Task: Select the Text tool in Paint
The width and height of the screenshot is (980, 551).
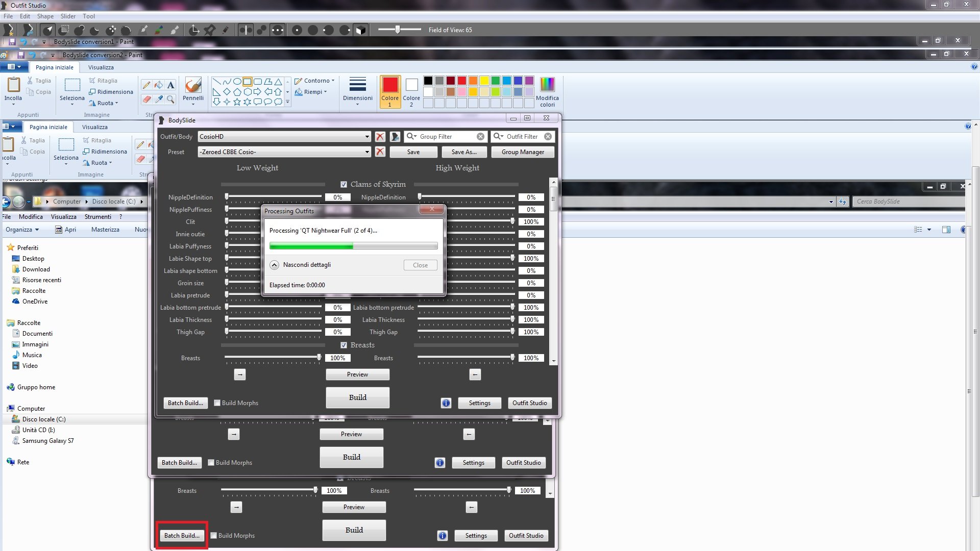Action: [171, 85]
